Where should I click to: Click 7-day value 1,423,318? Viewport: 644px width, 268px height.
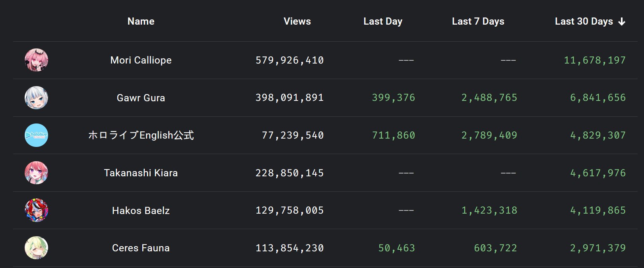click(x=489, y=210)
